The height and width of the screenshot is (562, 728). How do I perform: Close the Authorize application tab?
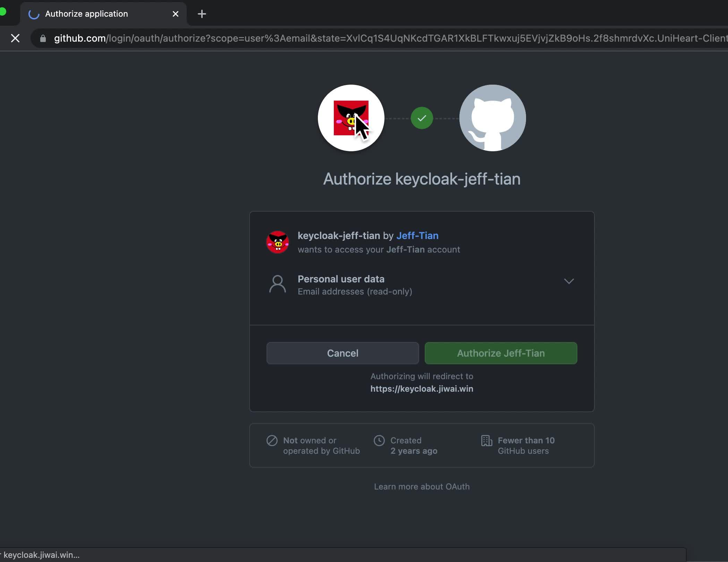click(176, 14)
